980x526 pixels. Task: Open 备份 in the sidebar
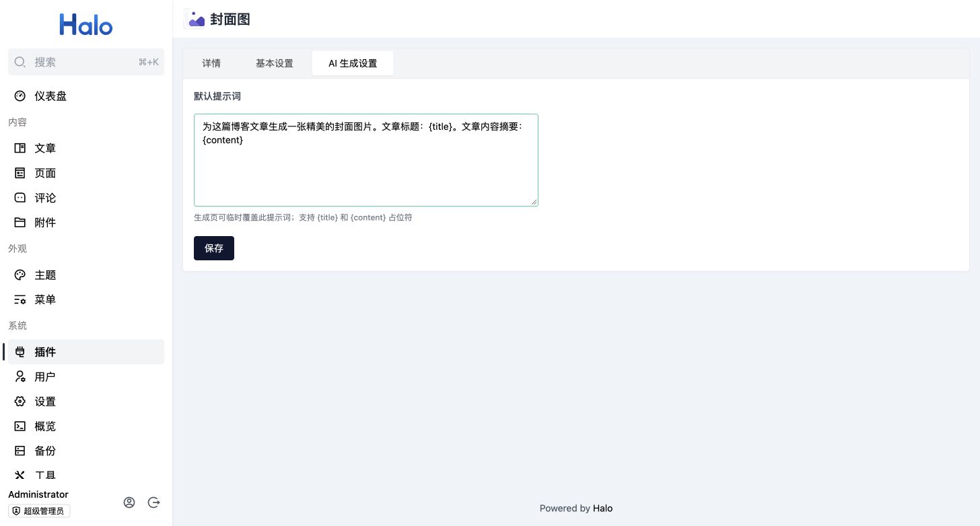86,451
